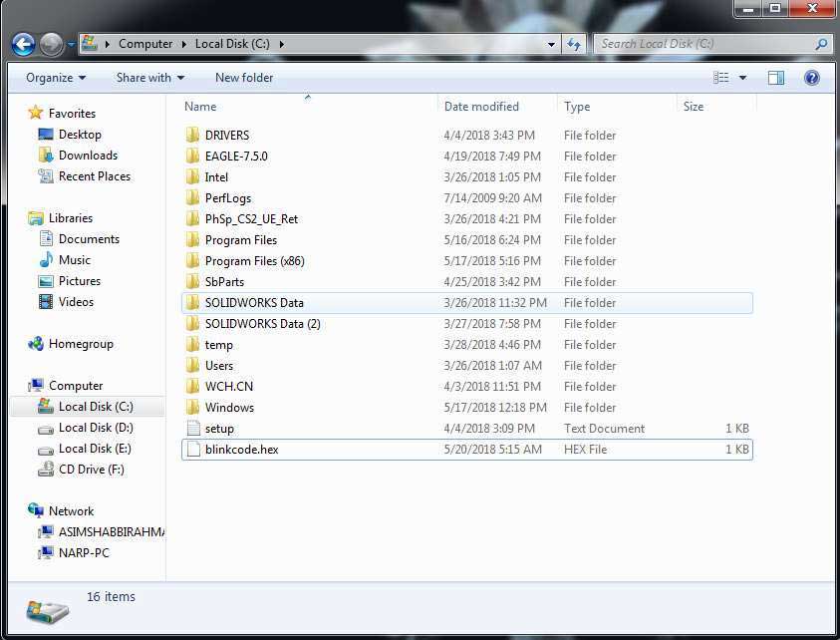Select the DRIVERS folder icon

click(193, 135)
